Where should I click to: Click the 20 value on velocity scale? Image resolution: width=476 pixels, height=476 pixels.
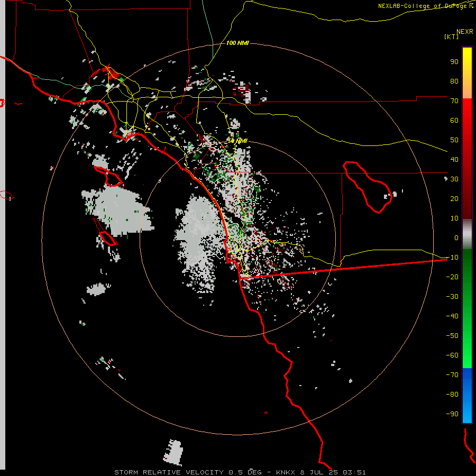click(454, 199)
